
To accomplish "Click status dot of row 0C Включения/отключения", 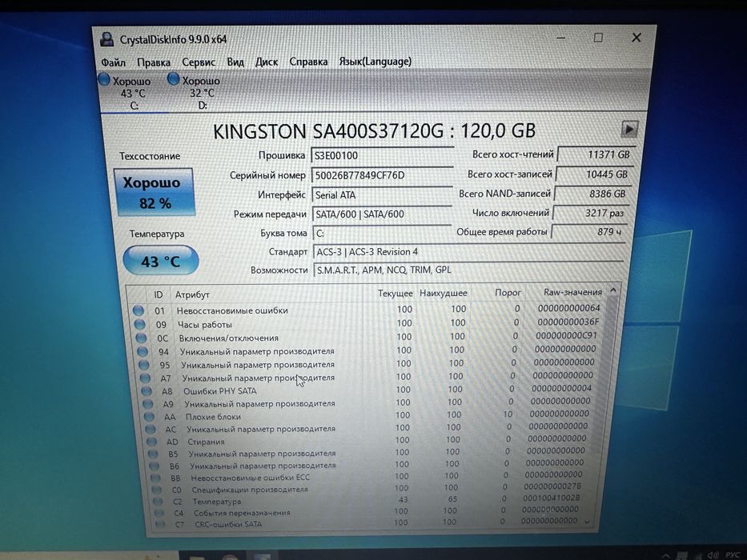I will (x=141, y=338).
